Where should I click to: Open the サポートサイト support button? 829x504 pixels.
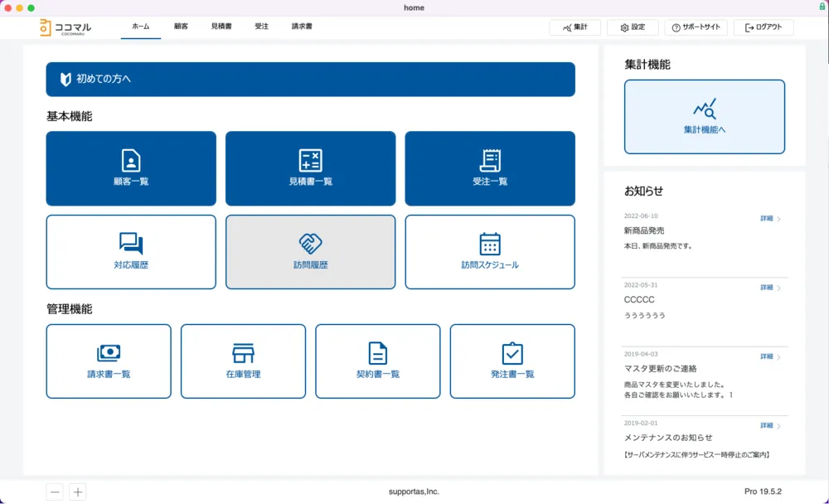(696, 27)
